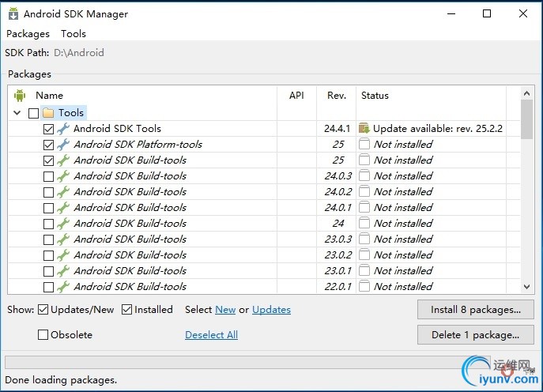Click 'Done loading packages.' status text
The width and height of the screenshot is (543, 392).
pyautogui.click(x=61, y=380)
